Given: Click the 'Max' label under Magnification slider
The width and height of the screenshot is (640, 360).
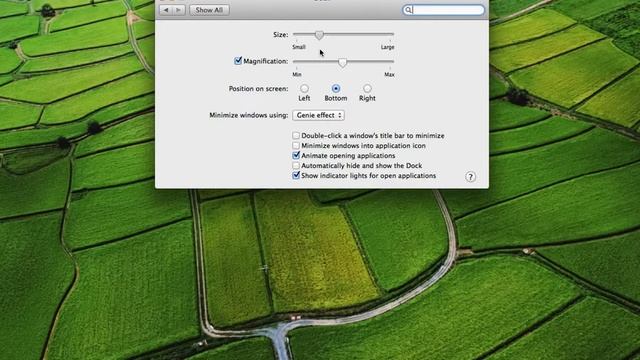Looking at the screenshot, I should click(389, 75).
